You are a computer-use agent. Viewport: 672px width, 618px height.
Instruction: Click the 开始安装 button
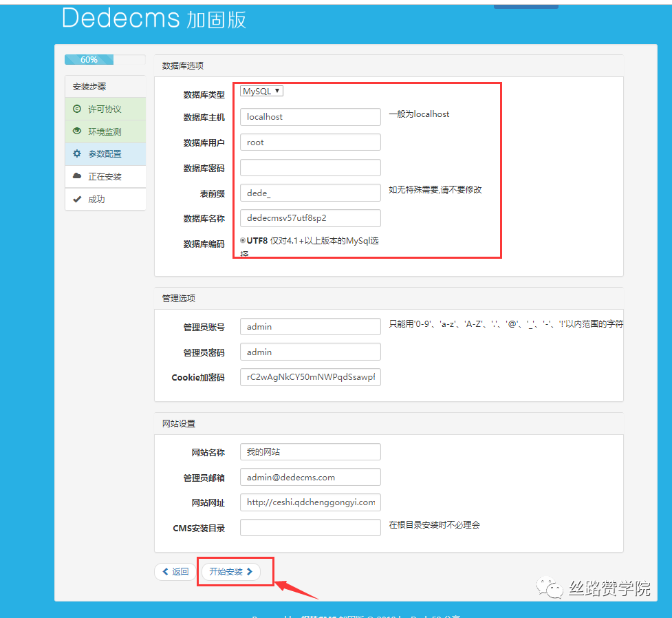[x=231, y=571]
